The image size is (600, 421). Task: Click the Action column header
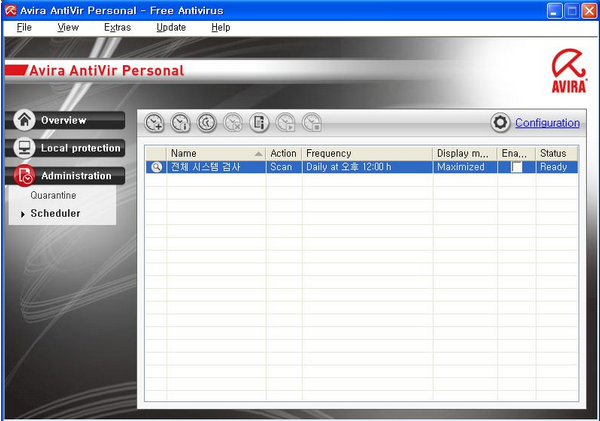click(284, 153)
